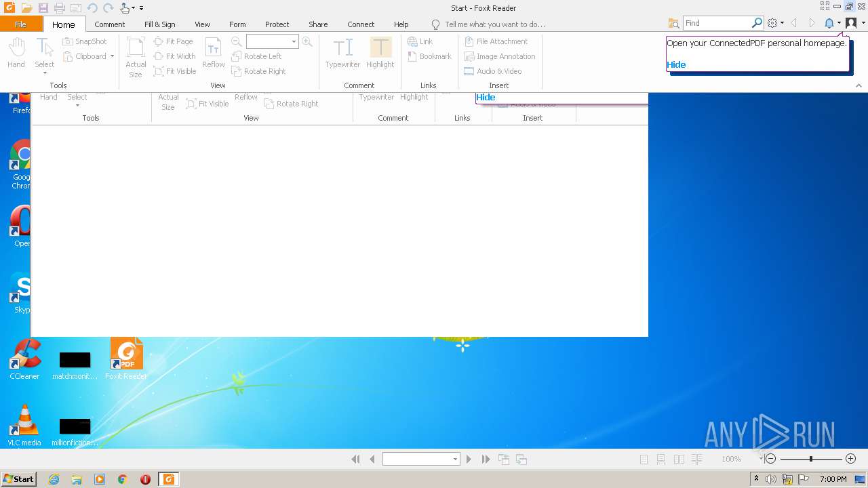Switch to the Protect tab

tap(277, 24)
